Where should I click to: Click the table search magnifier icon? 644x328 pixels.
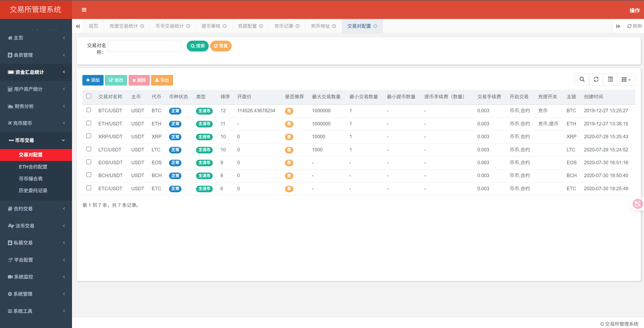point(582,80)
